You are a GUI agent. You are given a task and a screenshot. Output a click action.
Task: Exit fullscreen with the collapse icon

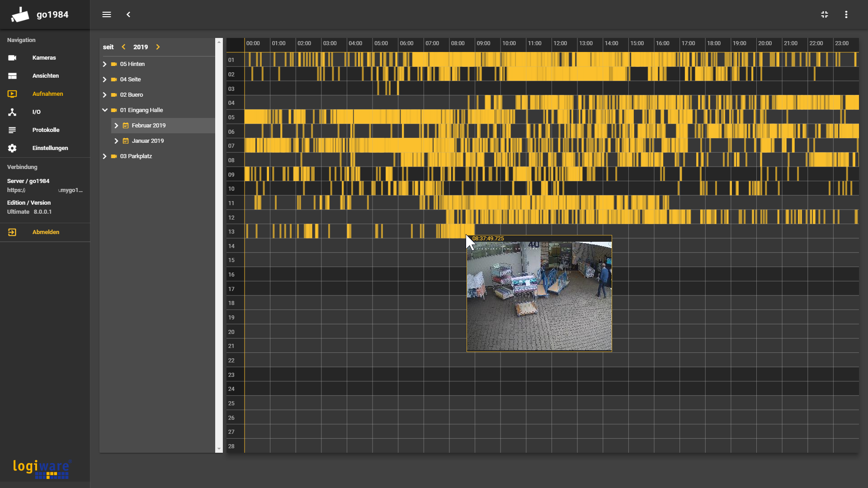[x=825, y=14]
